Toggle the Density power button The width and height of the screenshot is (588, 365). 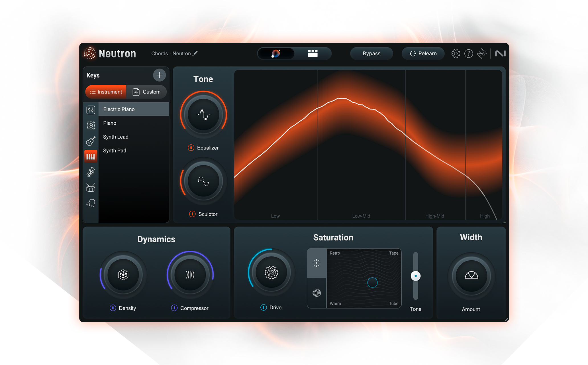[x=113, y=308]
